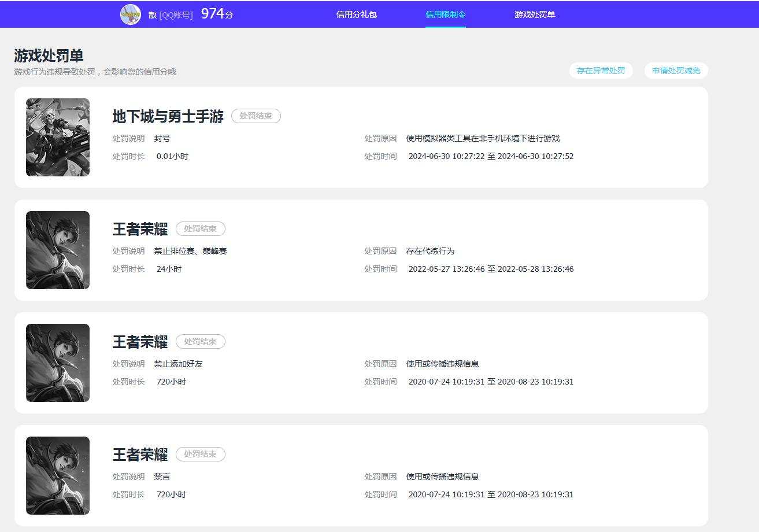The width and height of the screenshot is (759, 532).
Task: Click 使用或传播违规信息 reason on 禁止添加好友 card
Action: pos(442,364)
